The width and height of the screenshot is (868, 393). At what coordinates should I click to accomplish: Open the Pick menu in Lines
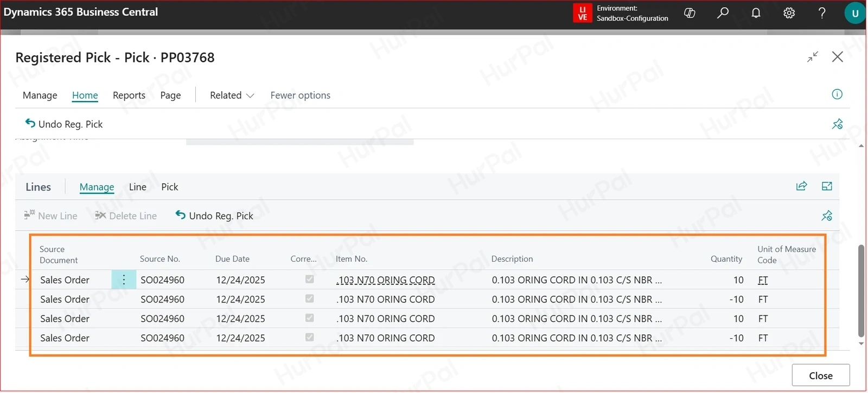170,187
